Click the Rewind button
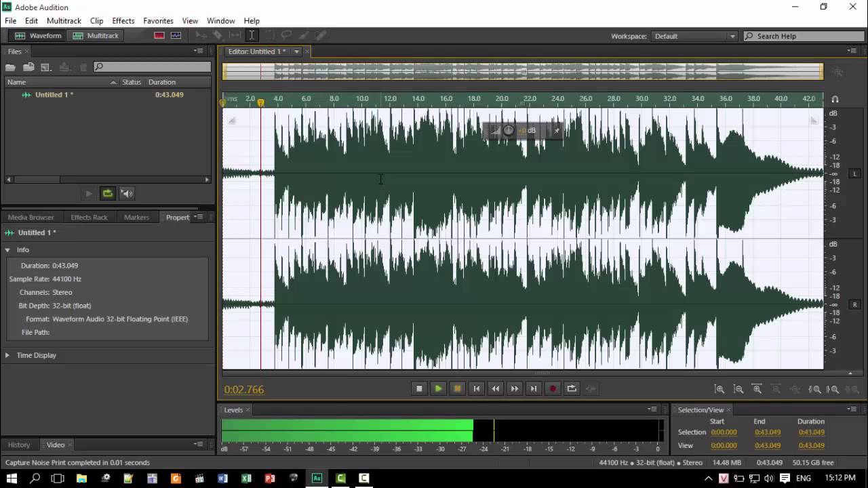The image size is (868, 488). [x=495, y=388]
